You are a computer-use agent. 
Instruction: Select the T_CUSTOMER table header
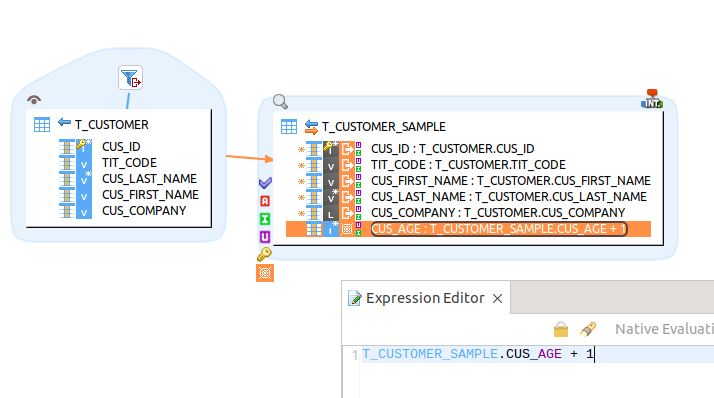[x=112, y=124]
